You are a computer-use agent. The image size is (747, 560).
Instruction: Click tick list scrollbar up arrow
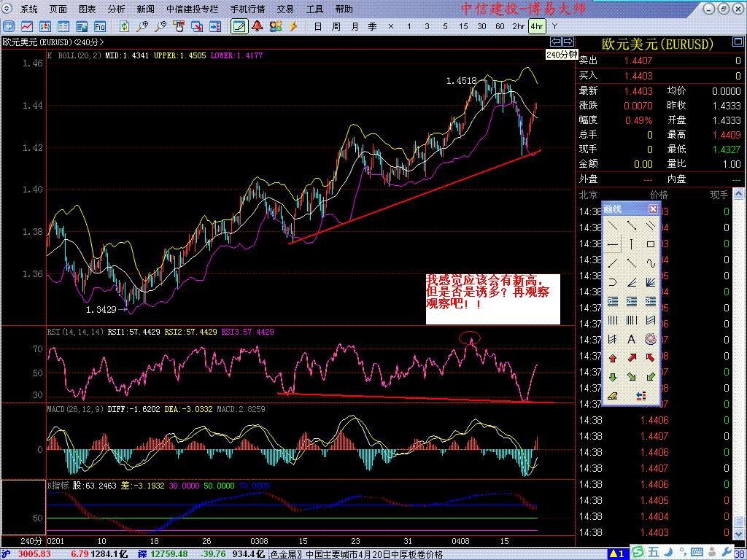point(738,193)
